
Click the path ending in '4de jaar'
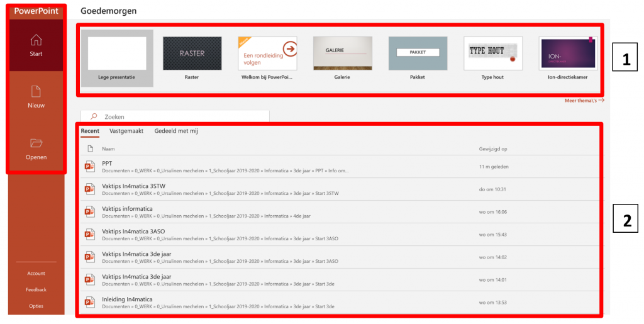(206, 216)
